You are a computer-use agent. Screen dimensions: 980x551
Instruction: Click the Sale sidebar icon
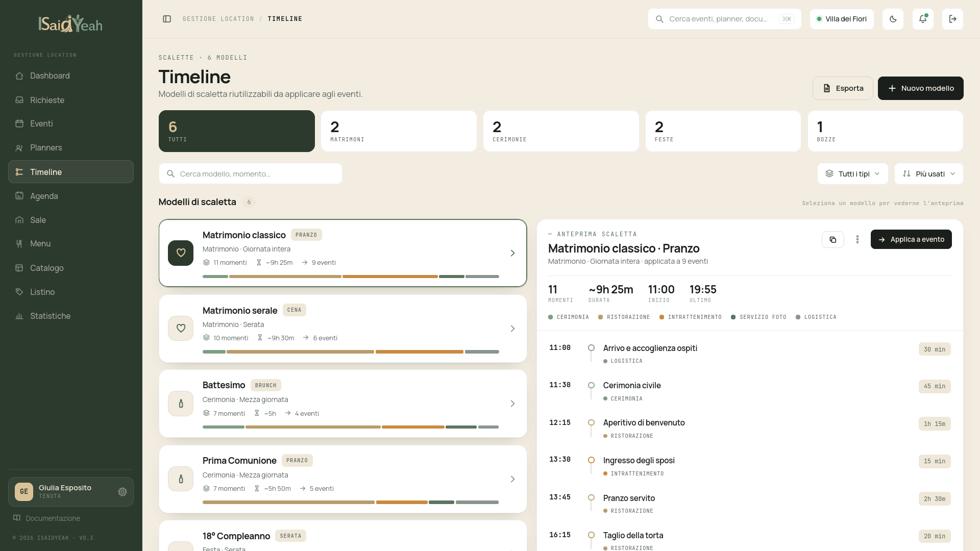tap(19, 220)
